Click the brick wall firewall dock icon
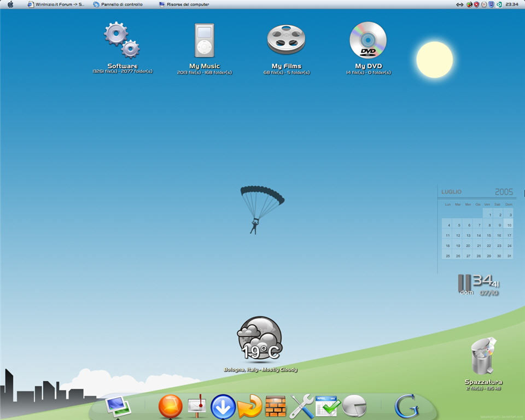This screenshot has width=525, height=420. pyautogui.click(x=275, y=407)
